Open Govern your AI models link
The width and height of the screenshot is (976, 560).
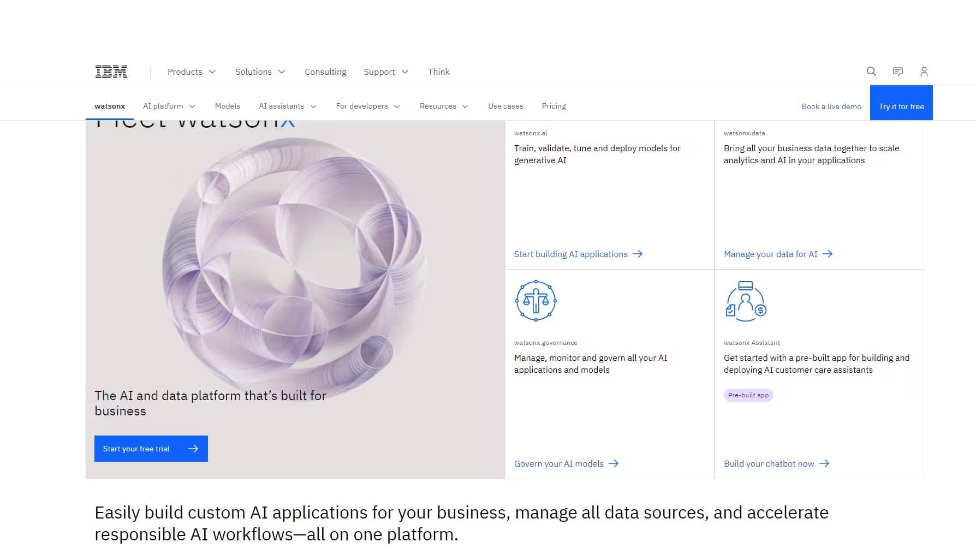[x=566, y=463]
